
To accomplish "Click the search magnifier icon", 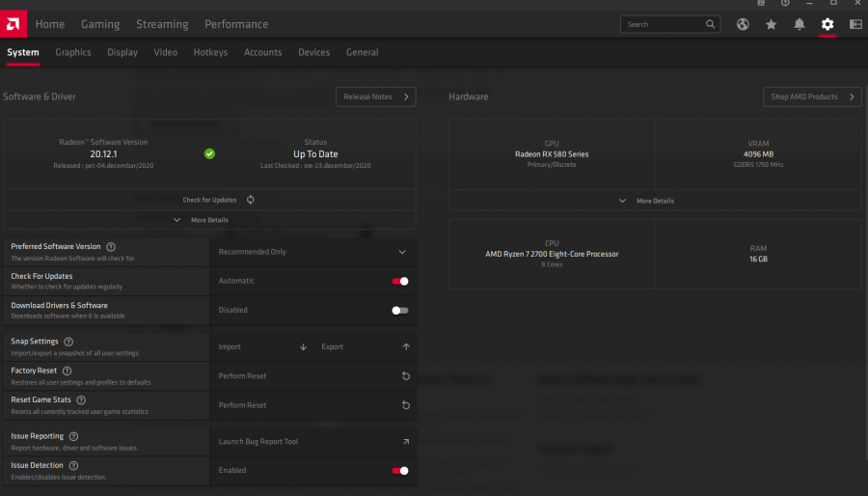I will [x=710, y=24].
